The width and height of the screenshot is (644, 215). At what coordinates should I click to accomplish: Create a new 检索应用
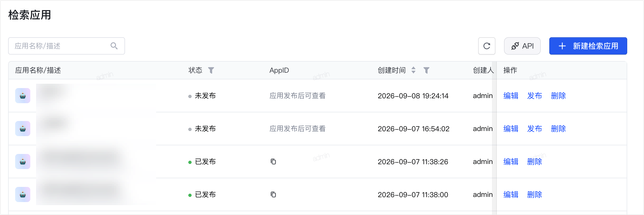point(588,46)
